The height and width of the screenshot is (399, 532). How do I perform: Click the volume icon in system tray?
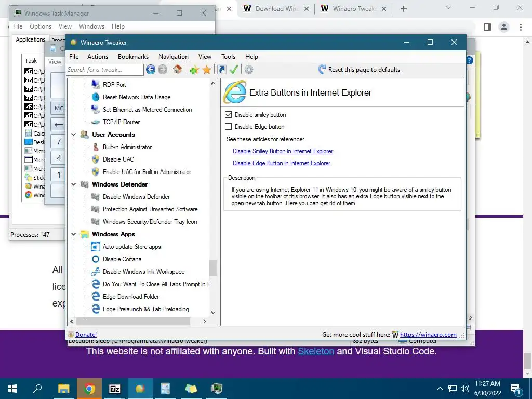point(465,389)
